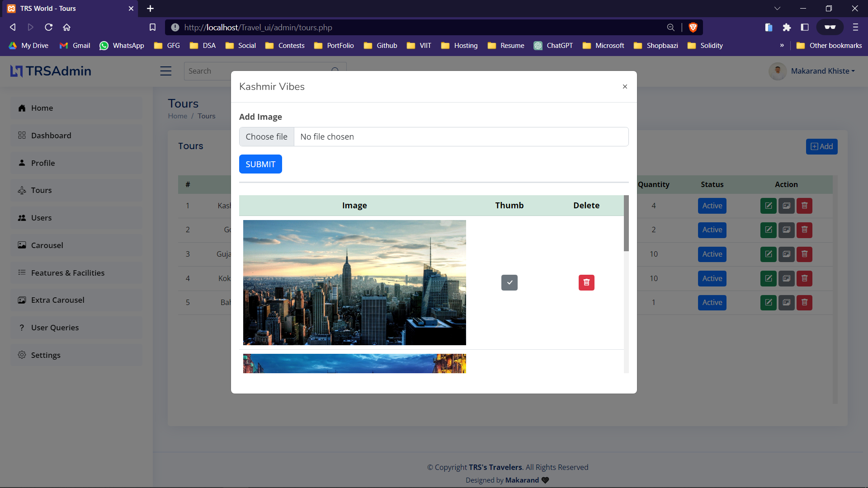
Task: Open Dashboard from the sidebar
Action: (76, 136)
